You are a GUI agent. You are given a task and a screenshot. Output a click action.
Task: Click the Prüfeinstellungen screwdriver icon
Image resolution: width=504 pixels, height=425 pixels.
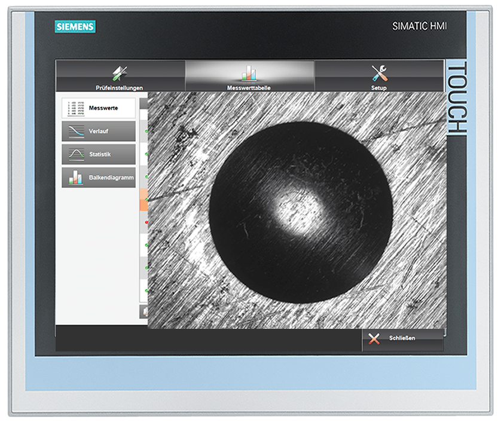point(120,74)
